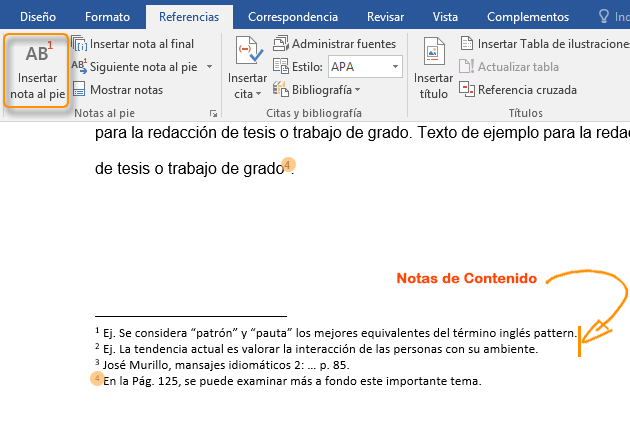630x425 pixels.
Task: Click body text 'de tesis o trabajo de grado'
Action: (190, 168)
